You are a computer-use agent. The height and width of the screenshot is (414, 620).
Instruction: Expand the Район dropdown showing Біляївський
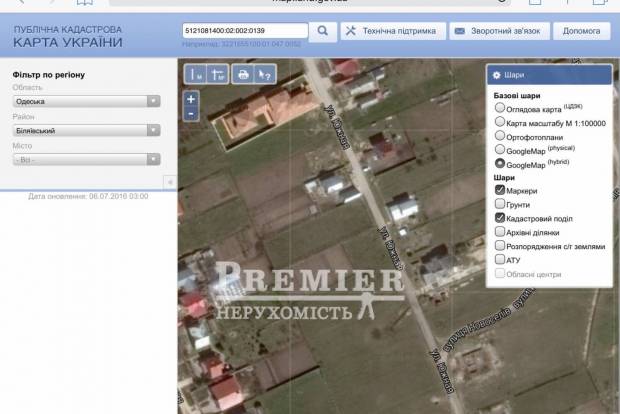86,130
